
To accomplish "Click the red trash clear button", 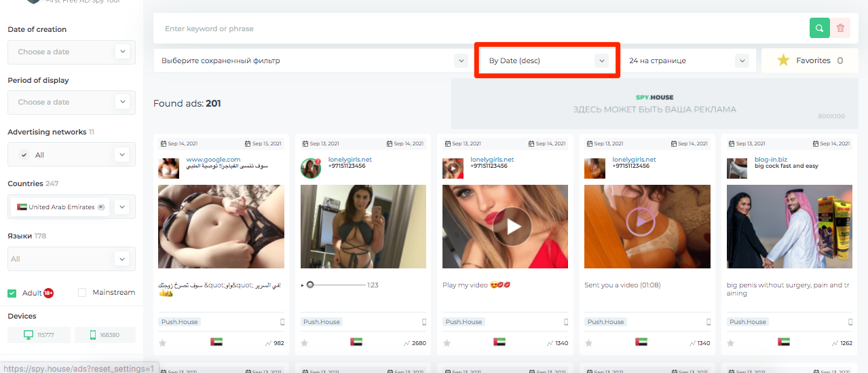I will (840, 28).
